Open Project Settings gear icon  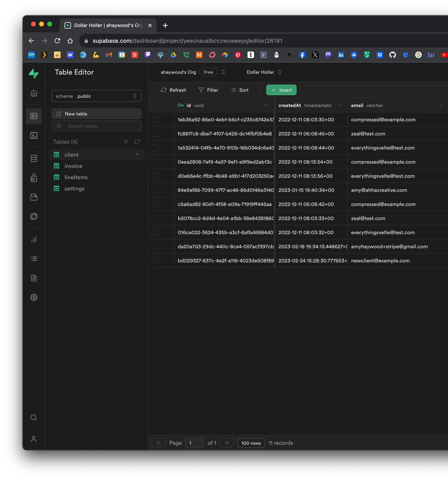(x=34, y=297)
